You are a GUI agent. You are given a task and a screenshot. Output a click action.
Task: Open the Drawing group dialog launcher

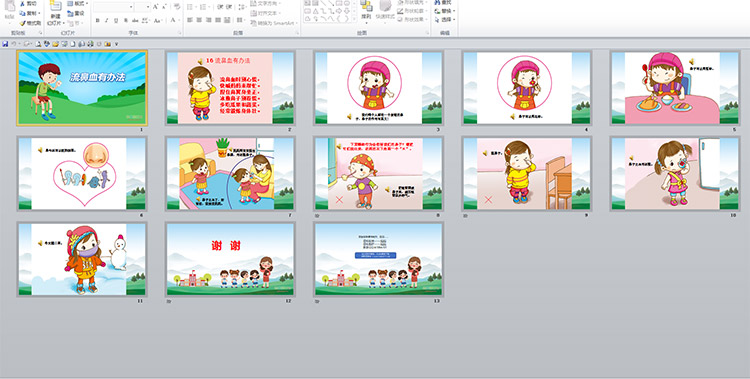pos(428,33)
